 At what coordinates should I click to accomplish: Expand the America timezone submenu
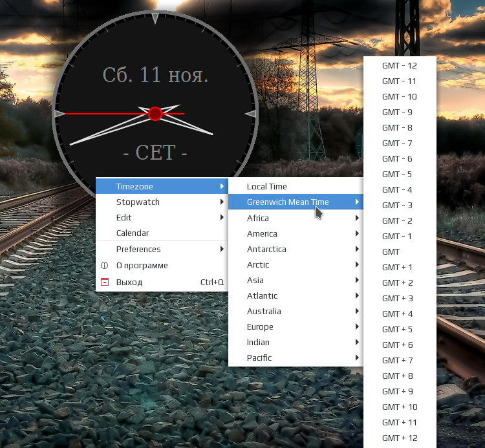click(296, 233)
